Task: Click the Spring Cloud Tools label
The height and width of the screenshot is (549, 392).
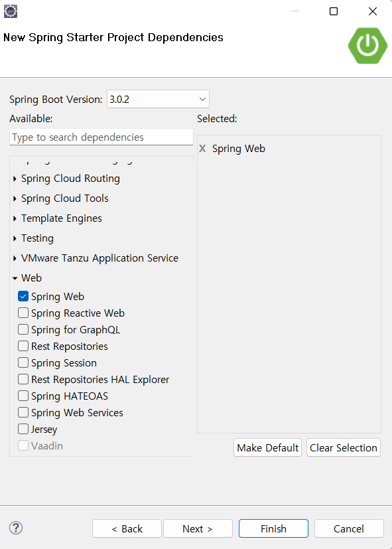Action: (x=65, y=198)
